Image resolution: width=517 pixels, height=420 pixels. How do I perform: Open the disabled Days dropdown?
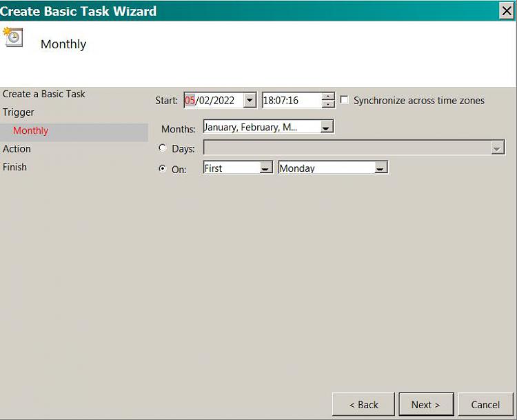pyautogui.click(x=497, y=148)
